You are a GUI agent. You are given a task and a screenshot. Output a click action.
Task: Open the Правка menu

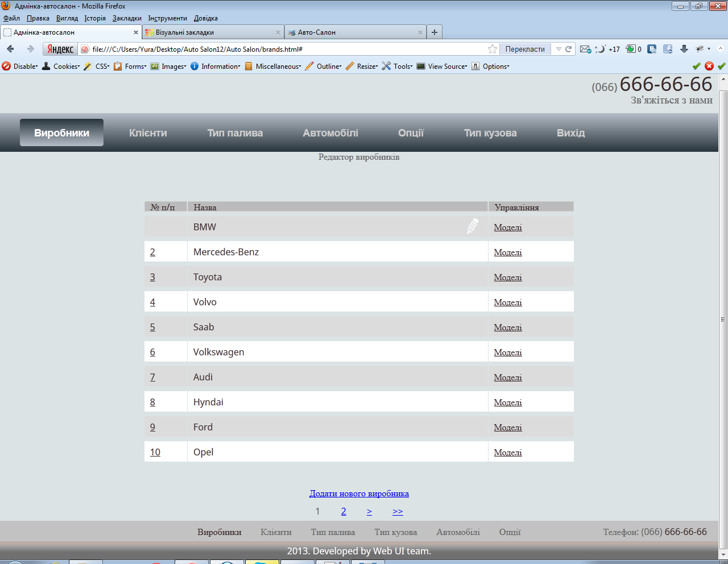[x=38, y=18]
